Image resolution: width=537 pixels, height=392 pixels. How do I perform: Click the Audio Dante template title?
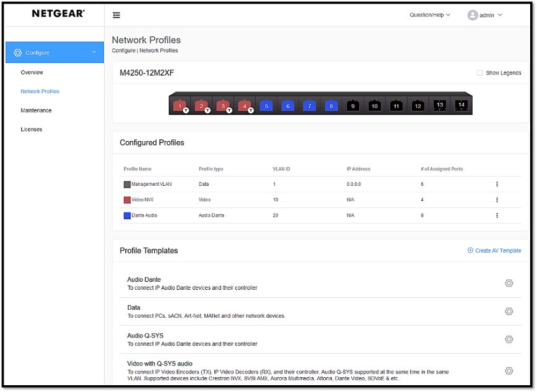144,280
